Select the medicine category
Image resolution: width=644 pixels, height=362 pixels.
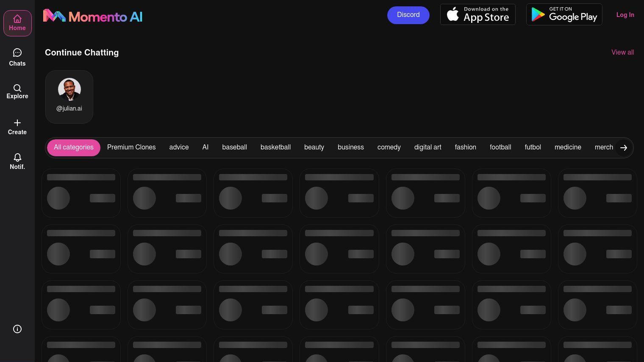click(x=568, y=147)
